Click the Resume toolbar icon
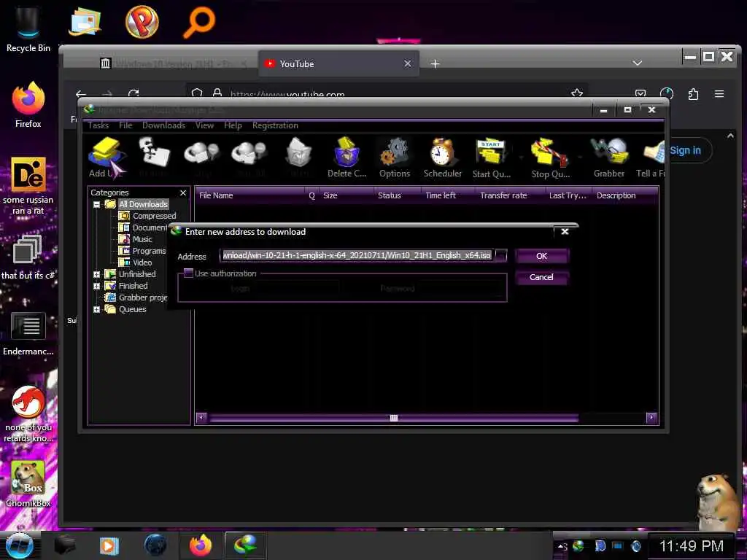 (155, 157)
